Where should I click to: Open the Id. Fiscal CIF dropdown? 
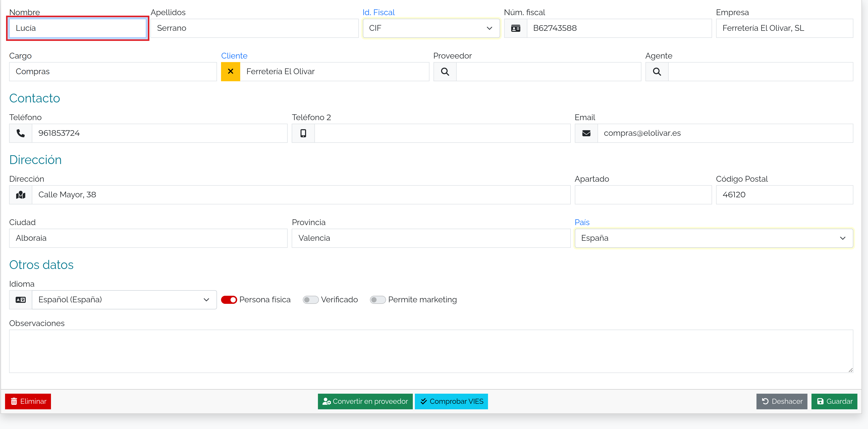click(x=431, y=28)
